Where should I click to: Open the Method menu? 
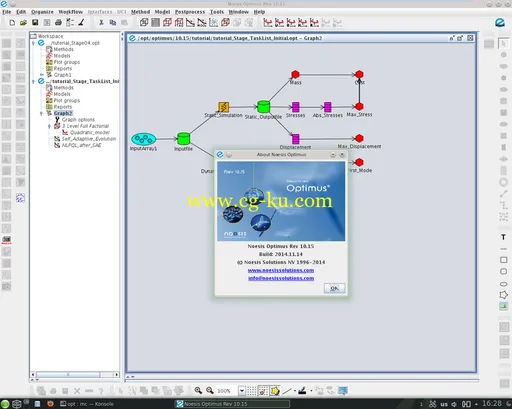point(140,12)
